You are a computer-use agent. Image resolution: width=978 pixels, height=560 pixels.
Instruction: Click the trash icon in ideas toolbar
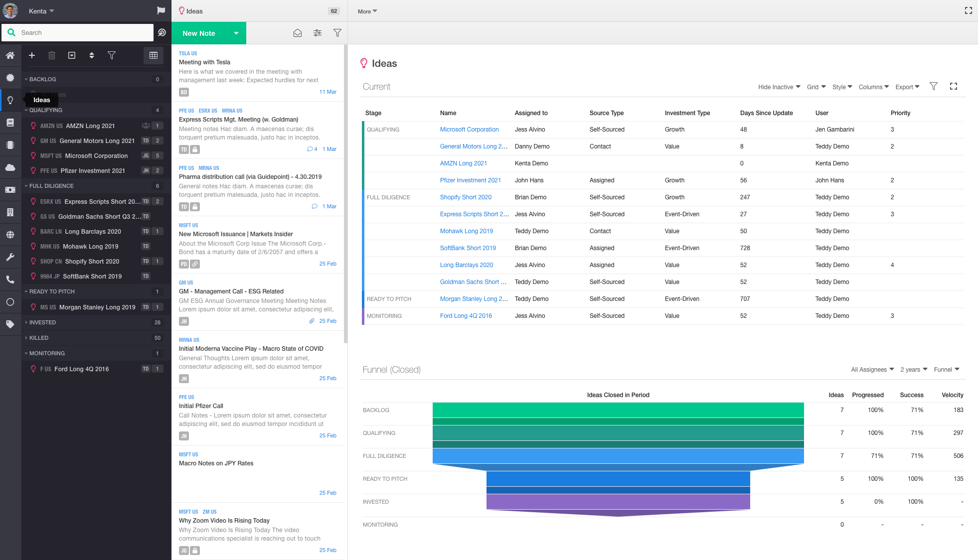52,55
